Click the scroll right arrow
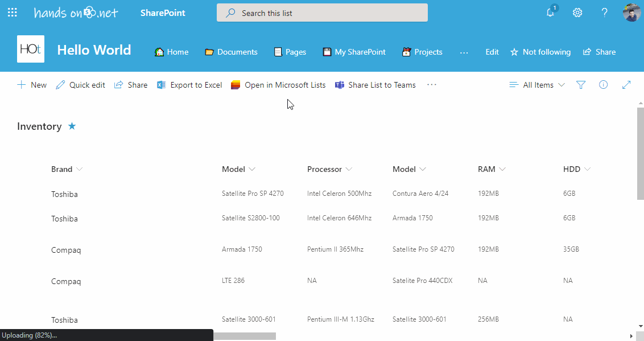Image resolution: width=644 pixels, height=341 pixels. click(x=631, y=336)
